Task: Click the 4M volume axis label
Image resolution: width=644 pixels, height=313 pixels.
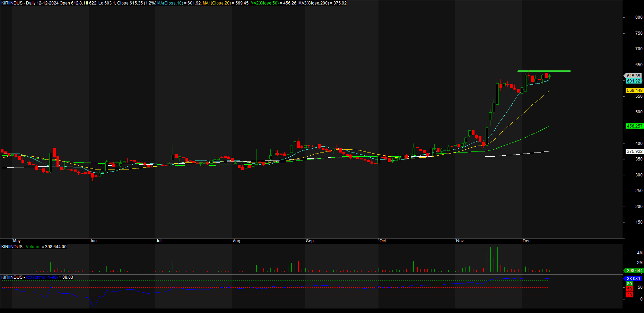Action: pyautogui.click(x=639, y=253)
